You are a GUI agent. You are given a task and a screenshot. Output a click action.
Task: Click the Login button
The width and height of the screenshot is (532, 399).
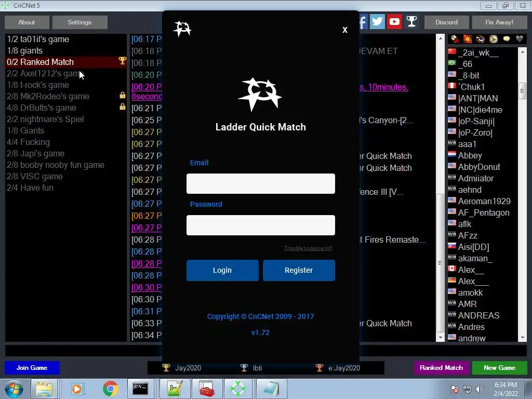[x=222, y=270]
